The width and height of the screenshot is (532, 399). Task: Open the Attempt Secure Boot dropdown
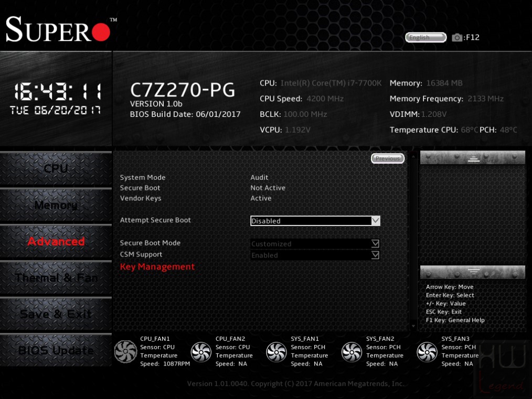pyautogui.click(x=315, y=221)
